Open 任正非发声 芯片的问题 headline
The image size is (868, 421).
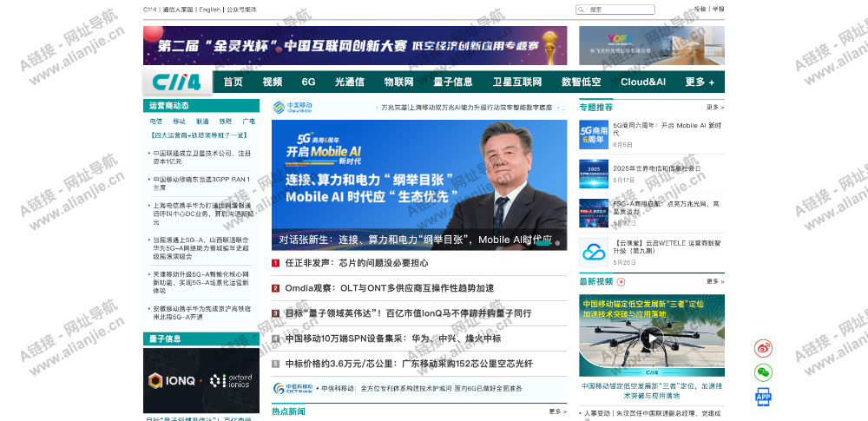coord(357,263)
